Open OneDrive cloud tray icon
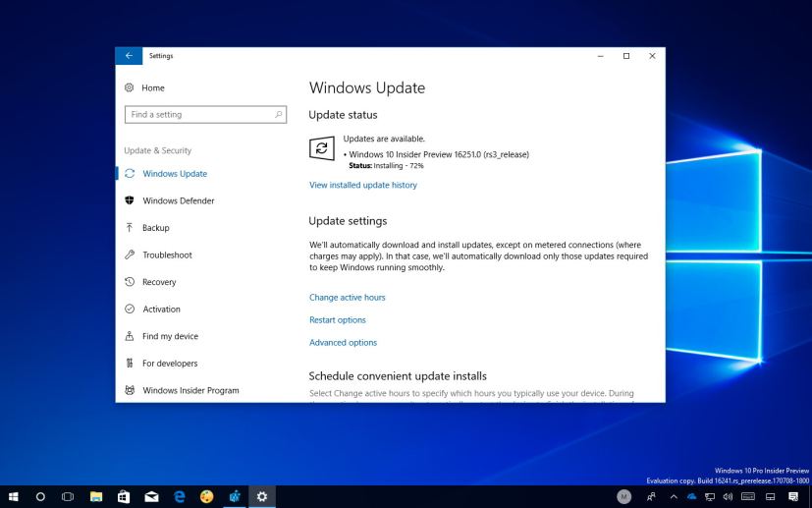 tap(692, 496)
